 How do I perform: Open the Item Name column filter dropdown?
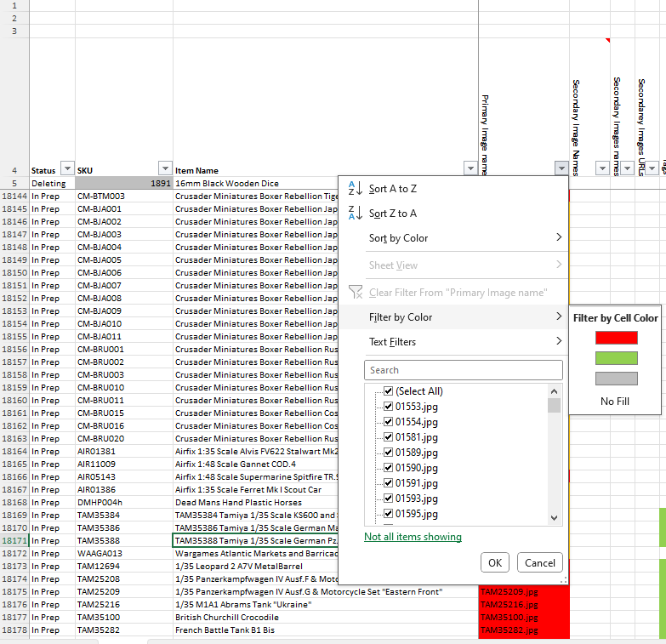470,168
